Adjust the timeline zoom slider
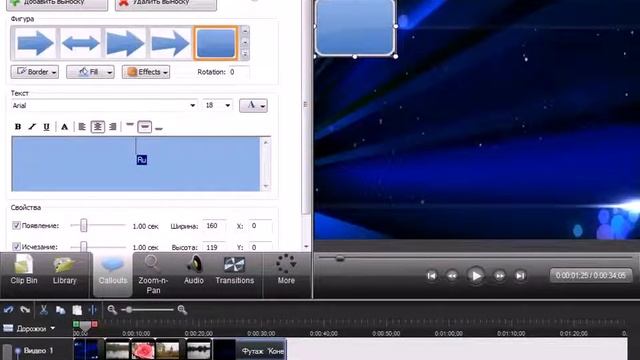The width and height of the screenshot is (640, 360). pos(129,310)
